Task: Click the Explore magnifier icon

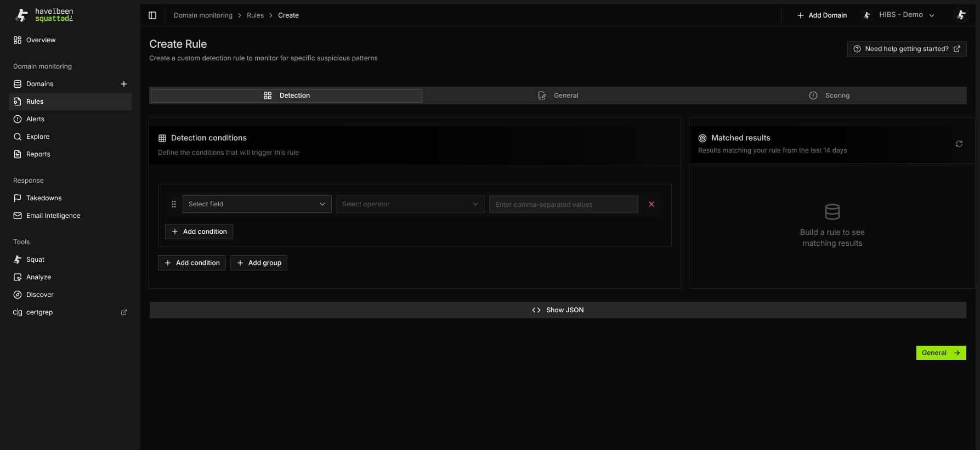Action: [18, 137]
